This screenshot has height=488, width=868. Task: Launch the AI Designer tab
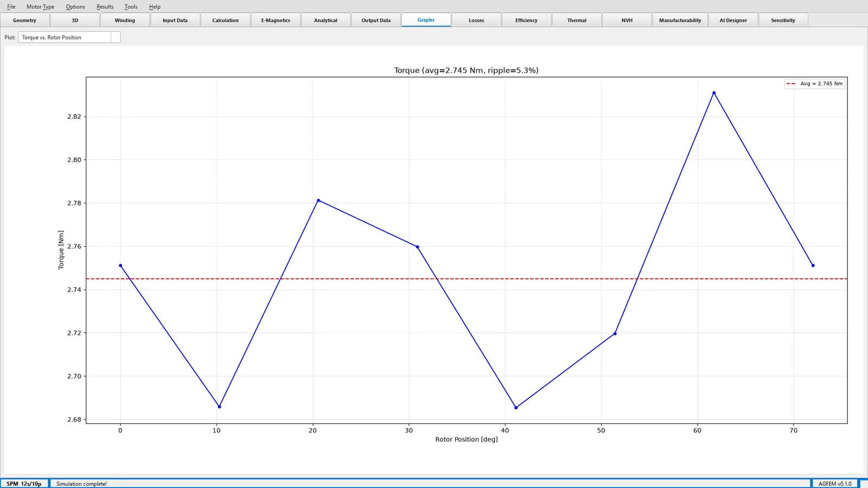[733, 20]
